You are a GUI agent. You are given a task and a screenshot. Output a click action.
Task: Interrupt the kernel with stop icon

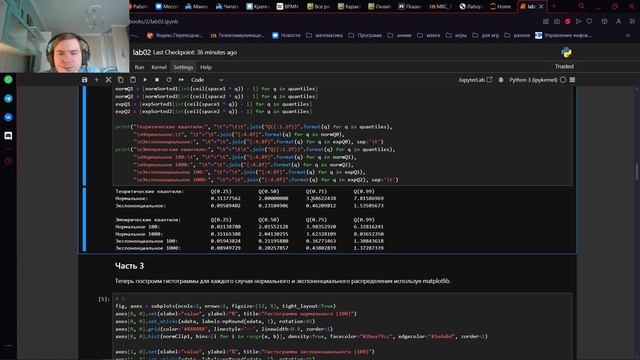(157, 80)
